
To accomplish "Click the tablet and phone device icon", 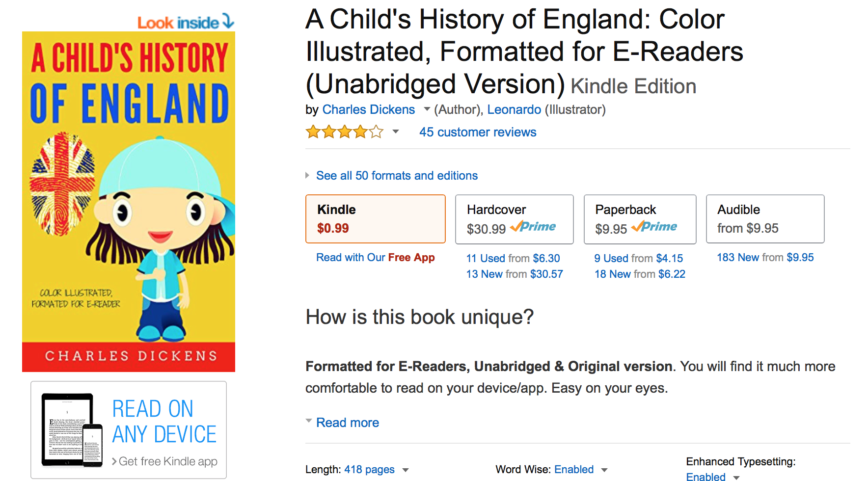I will point(72,430).
